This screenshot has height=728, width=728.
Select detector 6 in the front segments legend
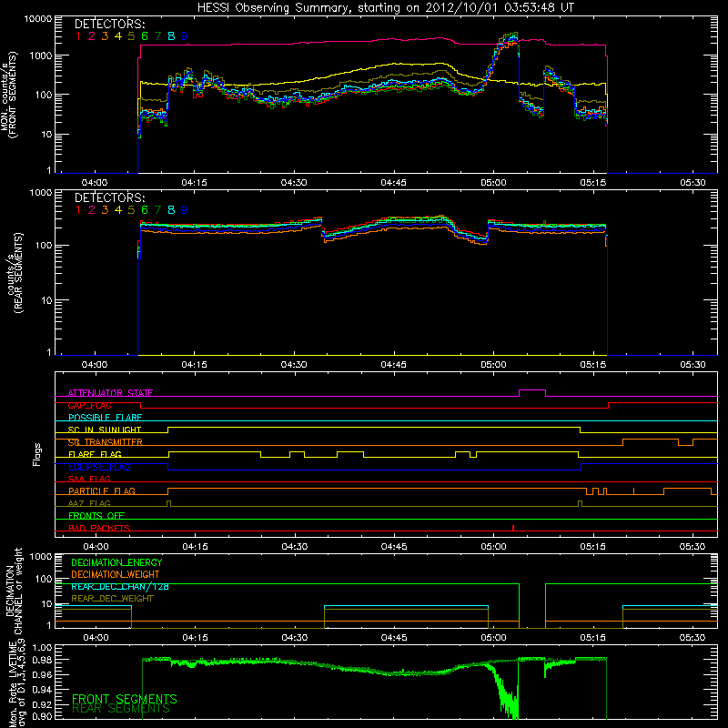coord(145,36)
